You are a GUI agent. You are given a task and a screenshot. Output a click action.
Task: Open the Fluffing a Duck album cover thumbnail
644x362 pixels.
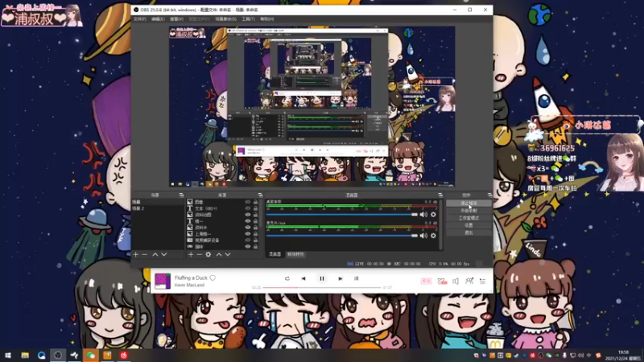163,281
